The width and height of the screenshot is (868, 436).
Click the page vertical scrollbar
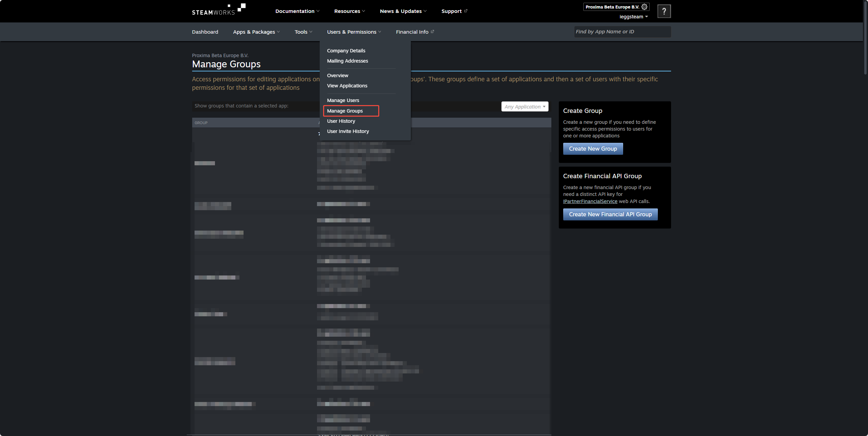(865, 37)
